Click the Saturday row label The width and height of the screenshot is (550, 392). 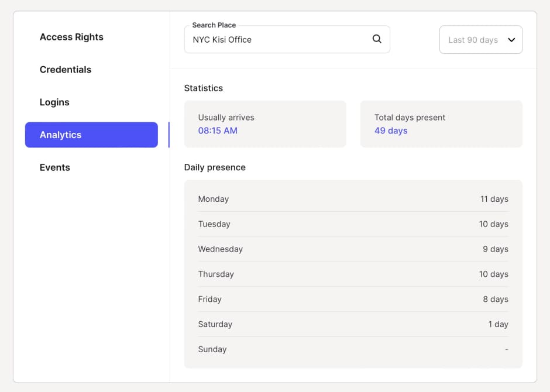pos(215,324)
